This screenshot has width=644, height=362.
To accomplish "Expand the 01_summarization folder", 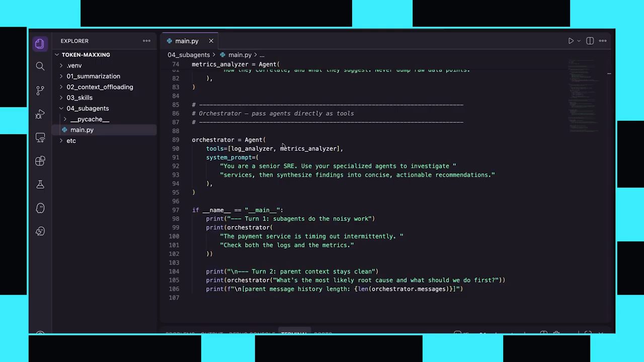I will [61, 76].
